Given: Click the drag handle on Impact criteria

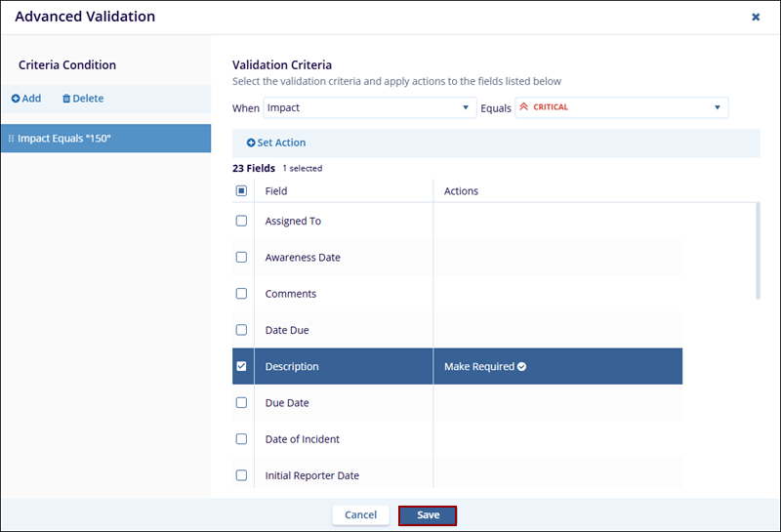Looking at the screenshot, I should (x=11, y=139).
